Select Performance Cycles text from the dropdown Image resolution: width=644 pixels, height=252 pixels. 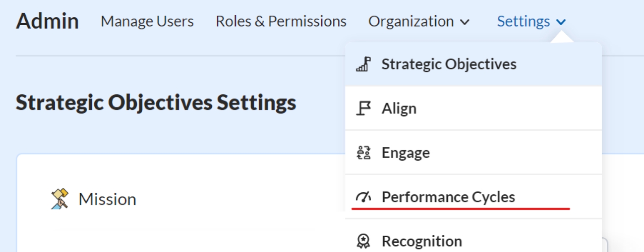click(x=448, y=197)
